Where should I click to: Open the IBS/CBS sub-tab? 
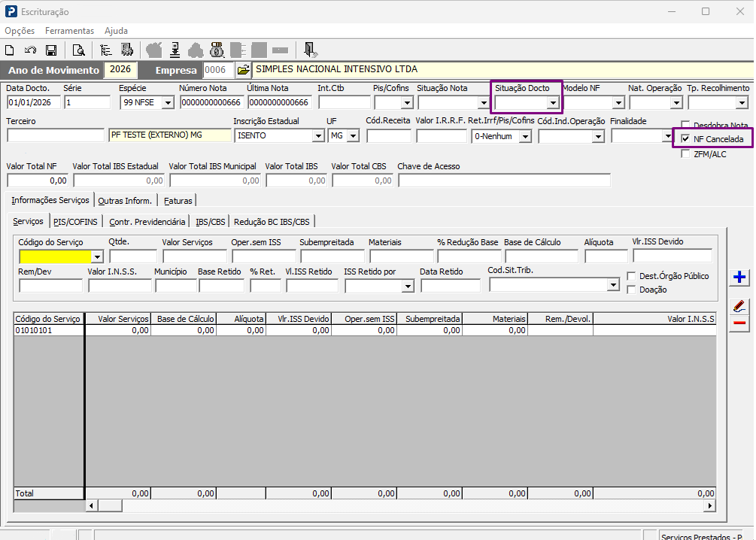[x=210, y=222]
